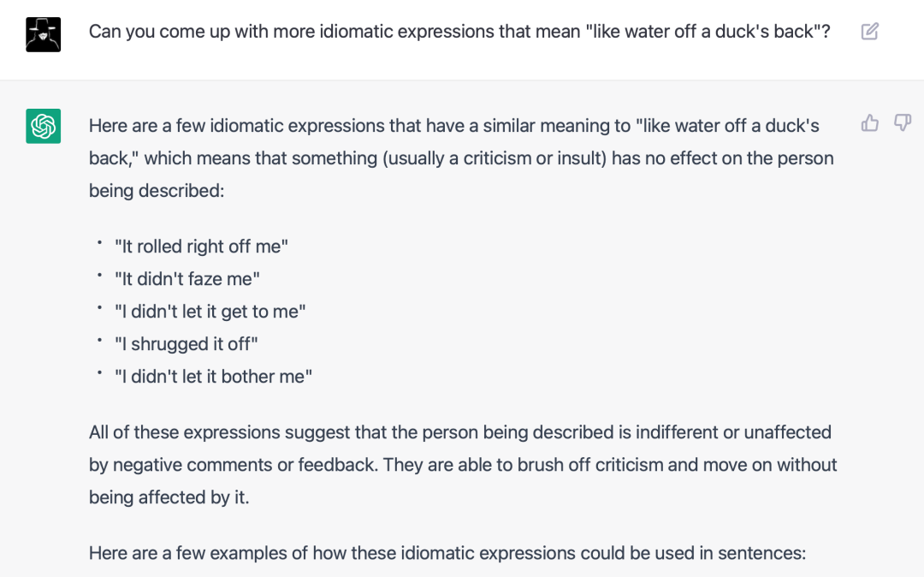Screen dimensions: 924x577
Task: Click the "It didn't faze me" list item
Action: [187, 279]
